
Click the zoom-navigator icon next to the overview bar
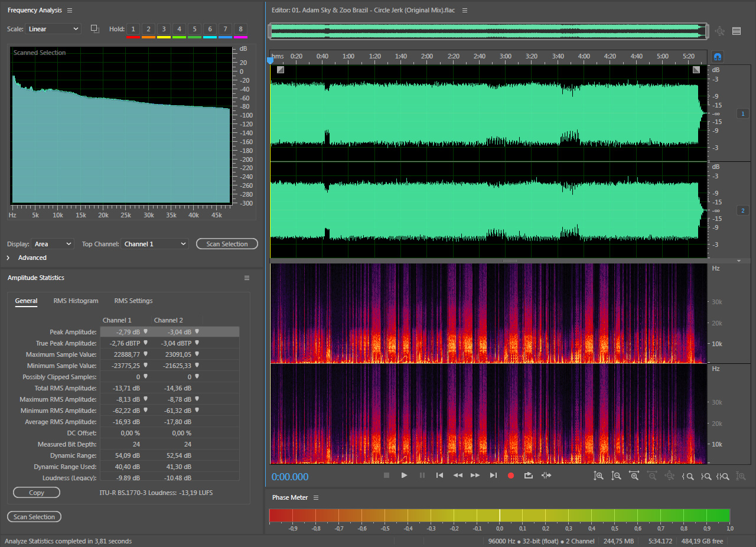click(x=719, y=31)
